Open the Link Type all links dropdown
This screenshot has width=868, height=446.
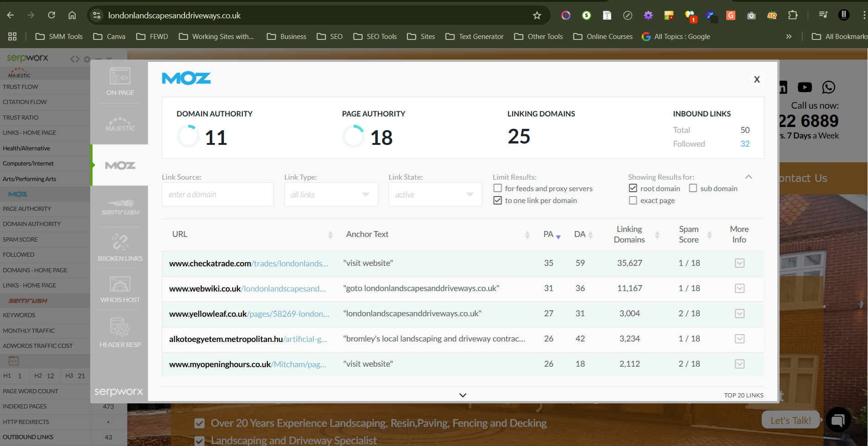331,195
